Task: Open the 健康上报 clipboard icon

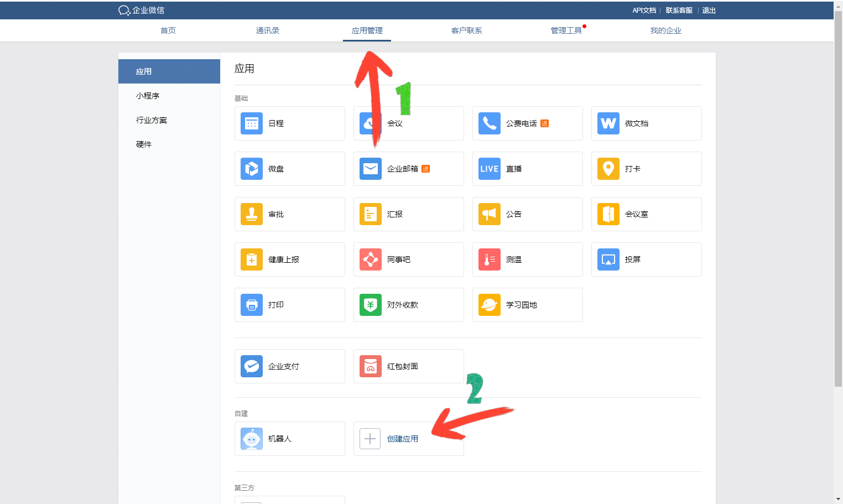Action: (252, 259)
